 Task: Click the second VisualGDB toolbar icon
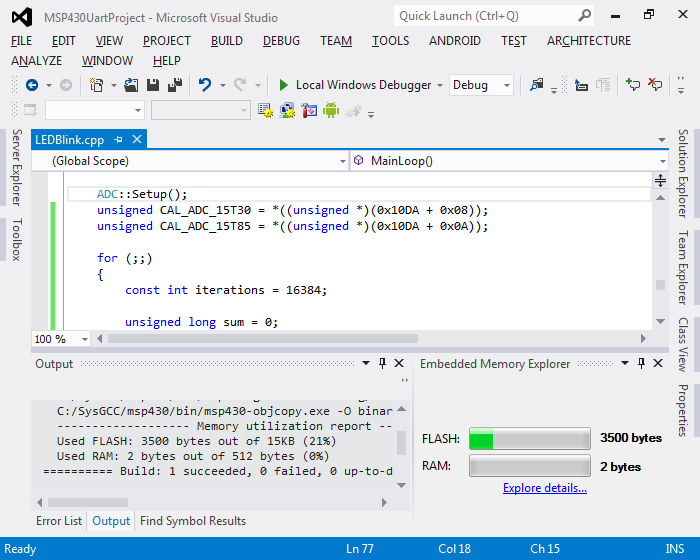[x=287, y=110]
